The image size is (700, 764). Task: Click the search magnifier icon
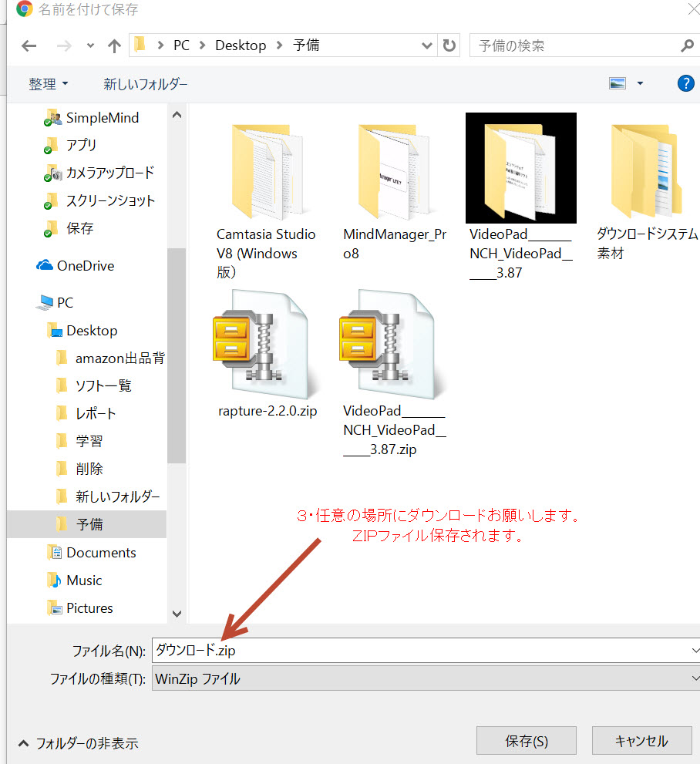point(687,45)
